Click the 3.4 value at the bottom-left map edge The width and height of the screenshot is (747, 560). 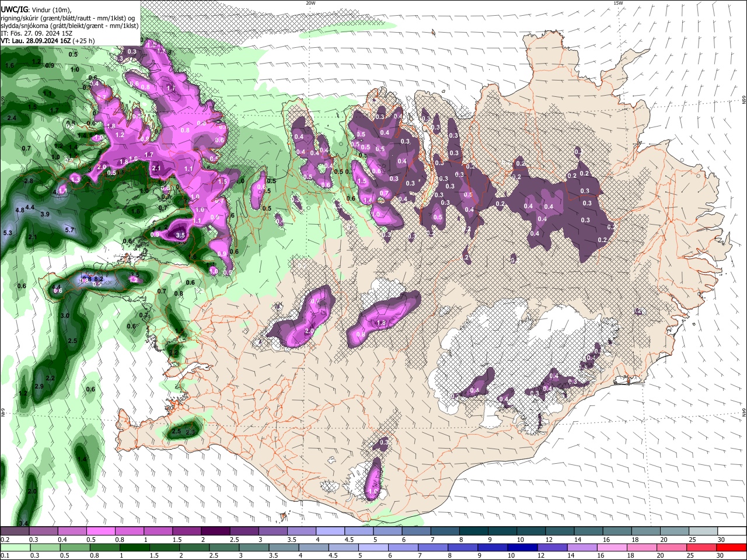click(23, 523)
